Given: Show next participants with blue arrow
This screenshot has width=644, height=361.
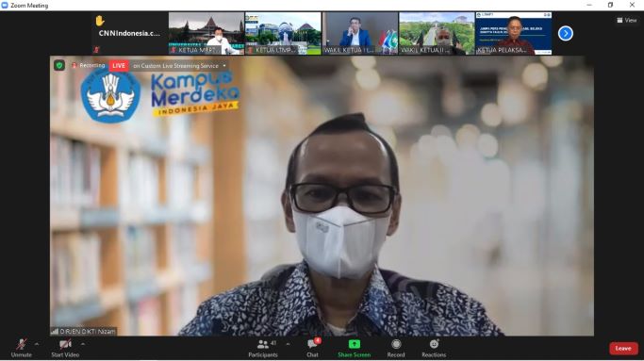Looking at the screenshot, I should click(566, 33).
